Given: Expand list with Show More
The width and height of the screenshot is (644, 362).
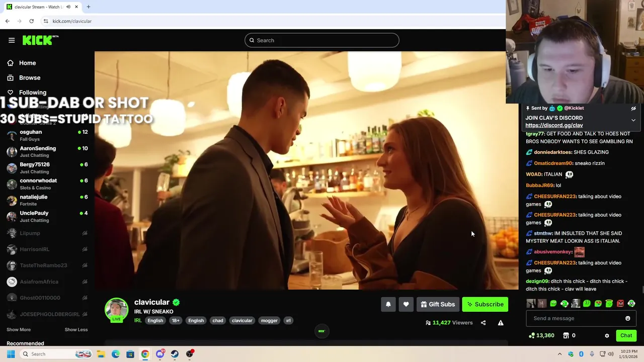Looking at the screenshot, I should pos(19,329).
